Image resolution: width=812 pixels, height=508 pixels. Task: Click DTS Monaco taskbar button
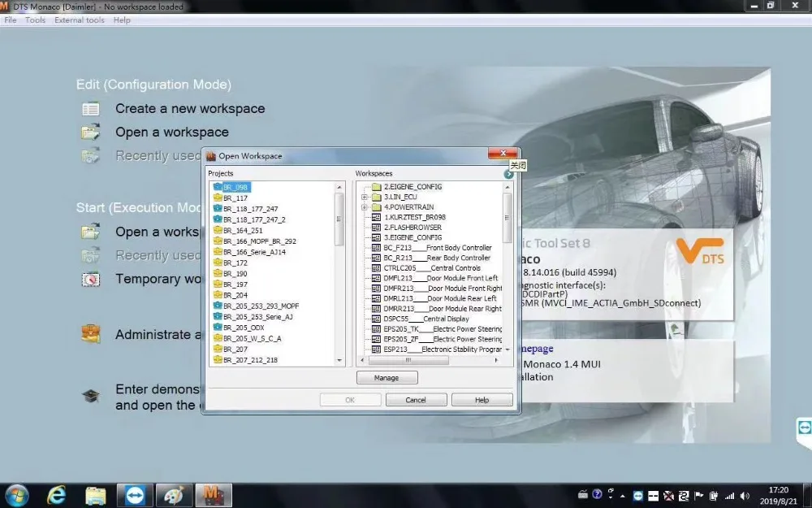click(214, 496)
